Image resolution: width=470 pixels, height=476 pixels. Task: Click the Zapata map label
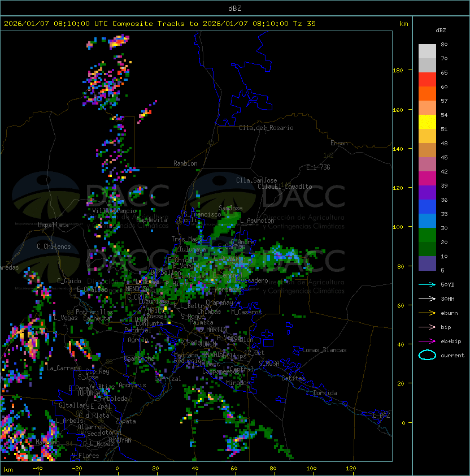[125, 421]
